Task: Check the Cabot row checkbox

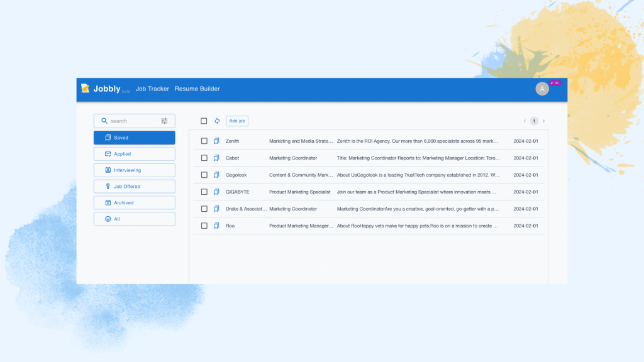Action: click(x=204, y=158)
